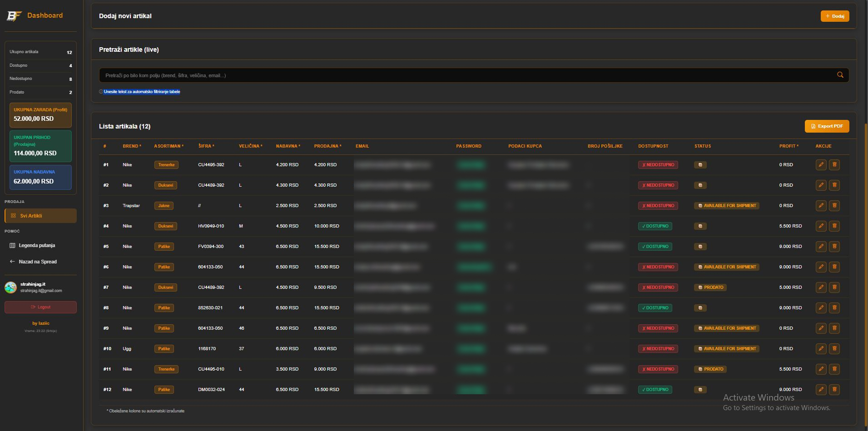868x431 pixels.
Task: Click the user avatar in sidebar
Action: point(10,287)
